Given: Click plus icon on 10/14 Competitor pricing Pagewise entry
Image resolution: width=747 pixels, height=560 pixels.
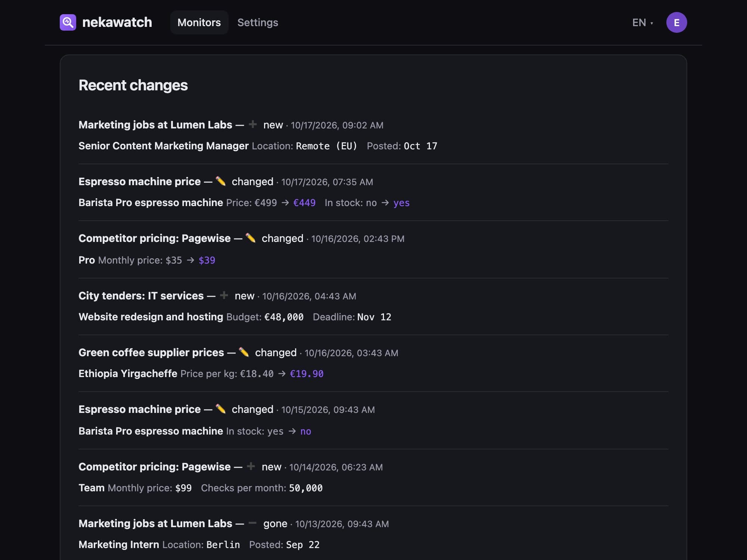Looking at the screenshot, I should pyautogui.click(x=251, y=466).
